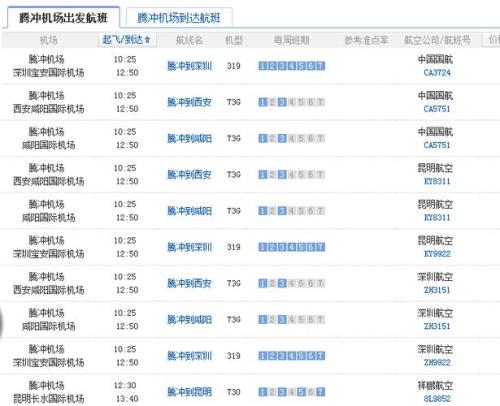
Task: Click day 3 box in KY9922 row schedule
Action: tap(282, 247)
